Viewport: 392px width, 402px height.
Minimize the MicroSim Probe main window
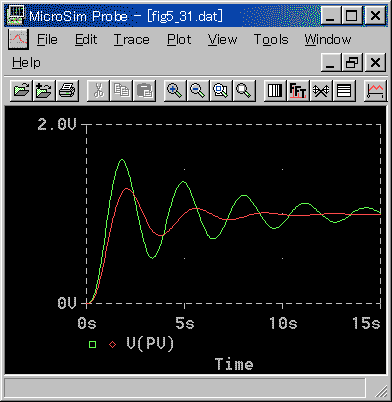[331, 15]
